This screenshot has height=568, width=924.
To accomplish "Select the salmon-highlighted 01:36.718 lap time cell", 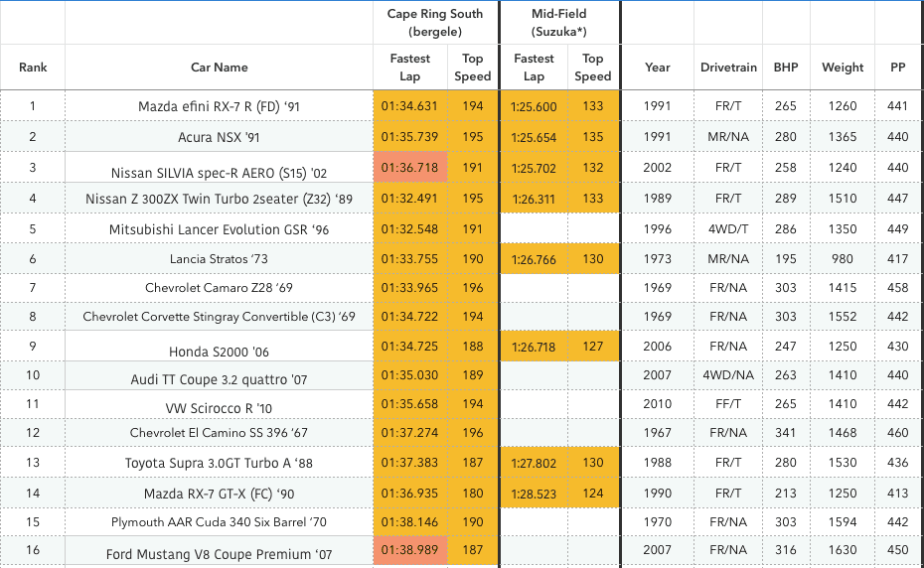I will click(x=409, y=168).
